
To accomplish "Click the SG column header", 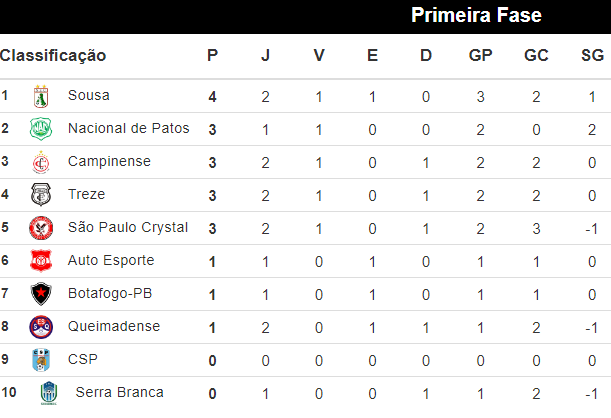I will tap(591, 56).
